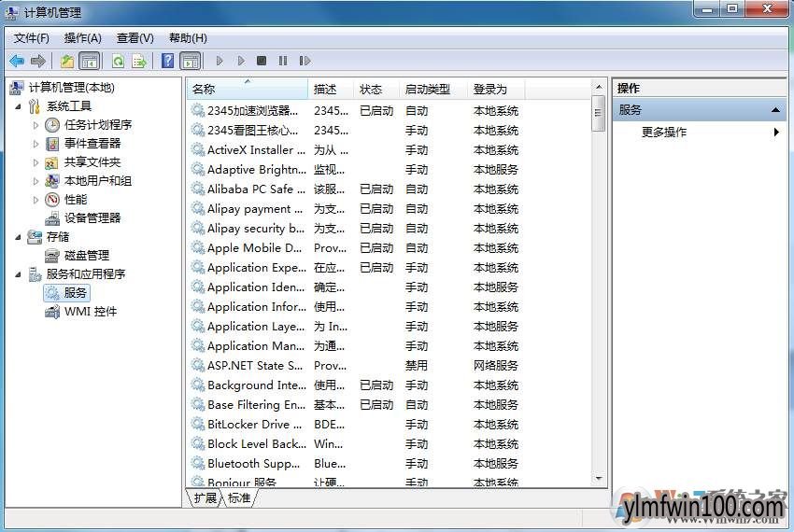
Task: Click the Refresh toolbar icon
Action: [118, 62]
